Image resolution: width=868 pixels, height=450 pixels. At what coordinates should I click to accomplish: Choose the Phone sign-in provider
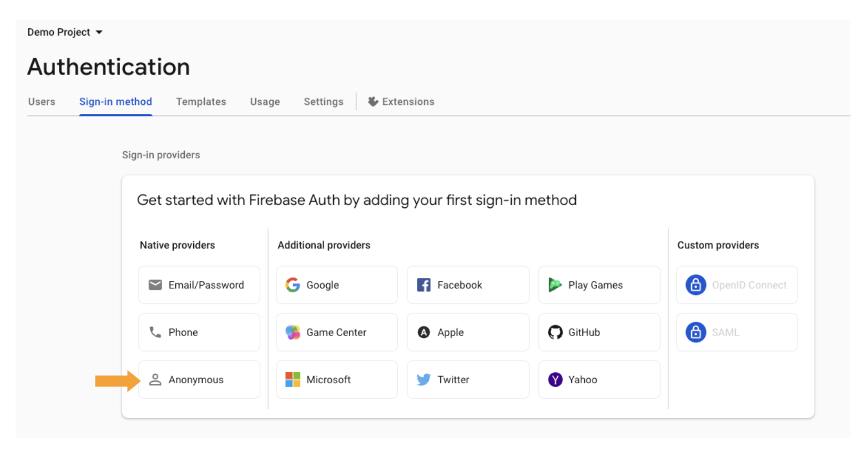199,332
